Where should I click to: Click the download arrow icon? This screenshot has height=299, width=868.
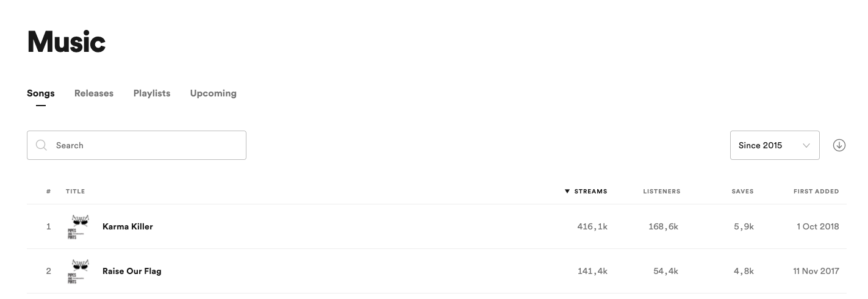[x=839, y=145]
